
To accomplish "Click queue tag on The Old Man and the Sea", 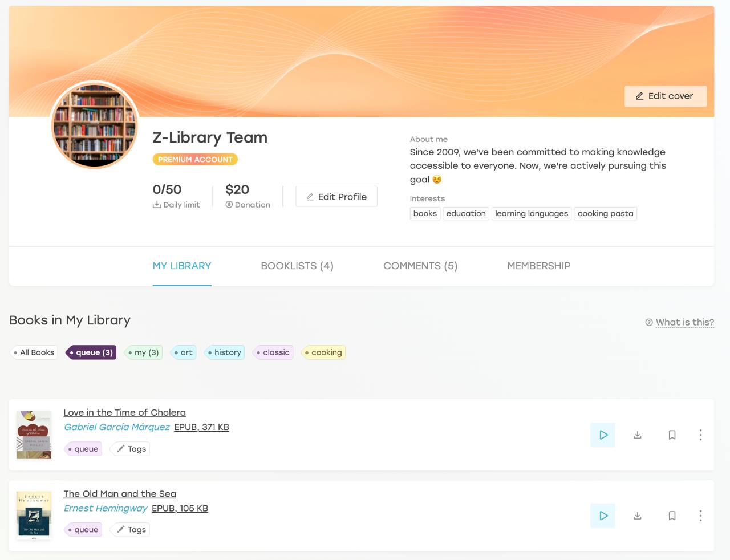I will pyautogui.click(x=83, y=530).
